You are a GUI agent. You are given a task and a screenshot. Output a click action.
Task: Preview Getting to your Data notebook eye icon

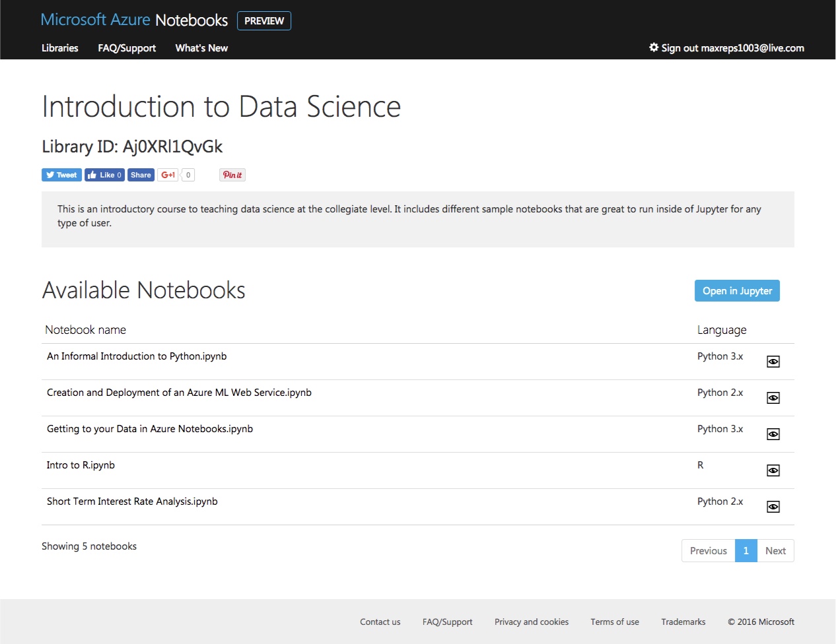773,434
